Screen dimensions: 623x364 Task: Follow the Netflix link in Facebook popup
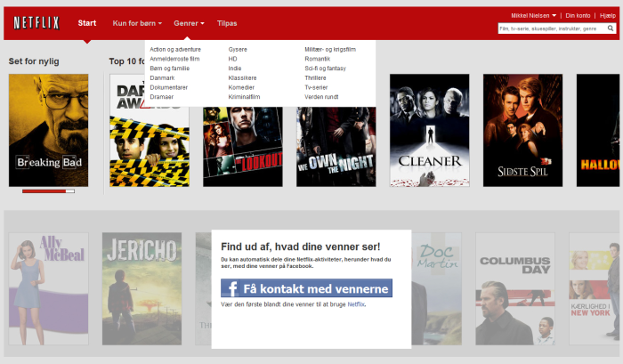356,304
